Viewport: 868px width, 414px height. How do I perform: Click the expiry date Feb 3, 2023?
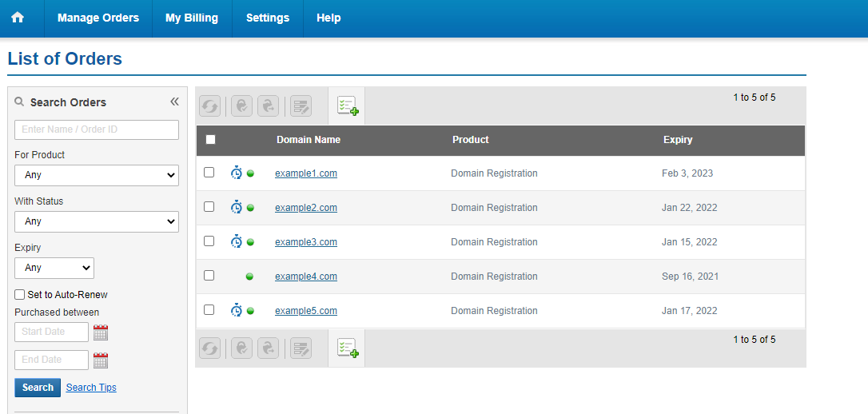[x=687, y=173]
